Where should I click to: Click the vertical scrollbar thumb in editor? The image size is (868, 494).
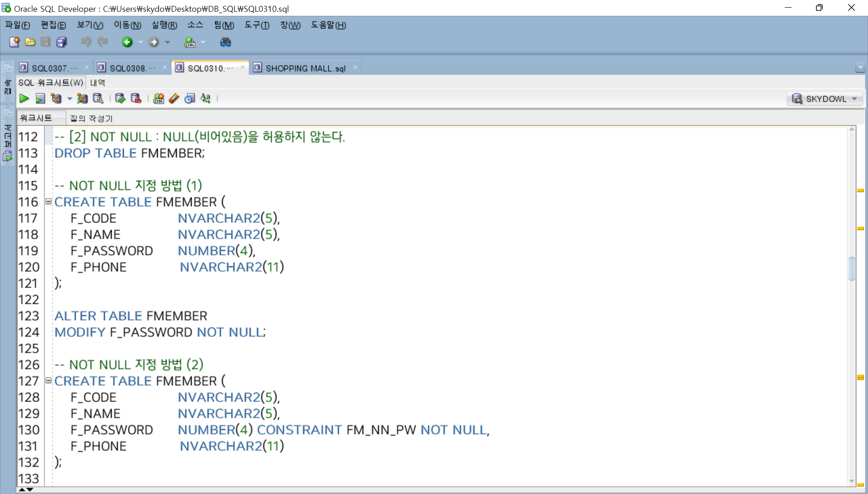click(x=852, y=268)
